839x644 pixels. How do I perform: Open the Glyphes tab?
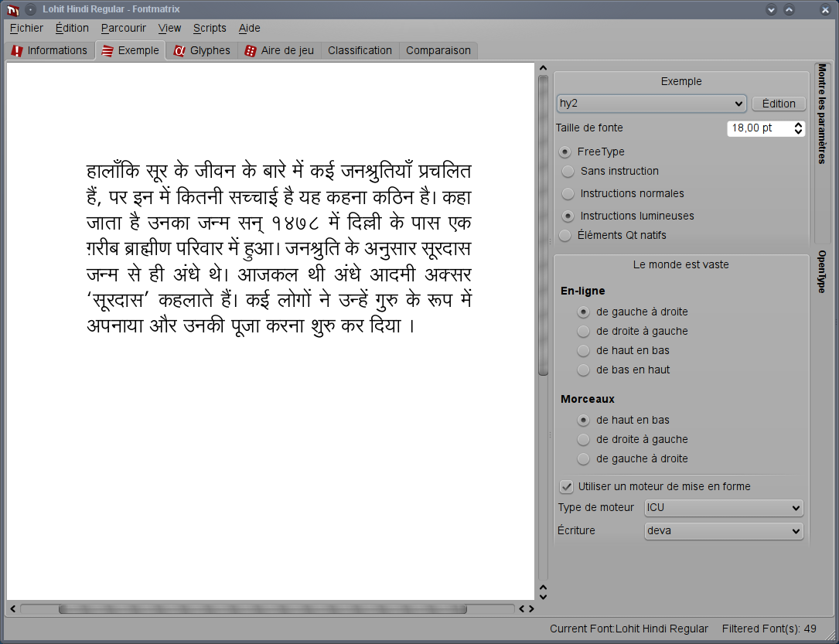coord(203,50)
